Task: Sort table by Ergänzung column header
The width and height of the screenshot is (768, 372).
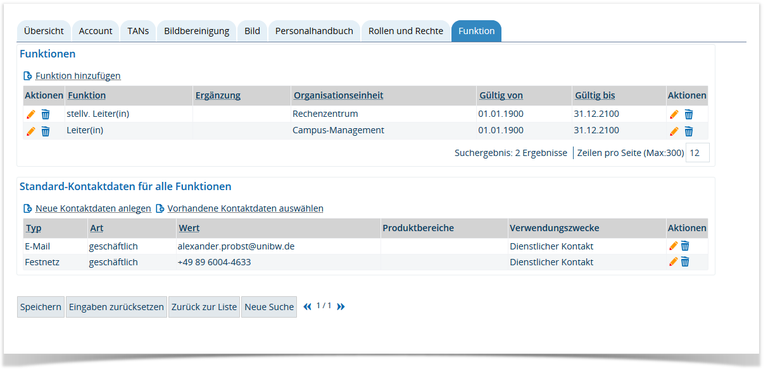Action: (217, 95)
